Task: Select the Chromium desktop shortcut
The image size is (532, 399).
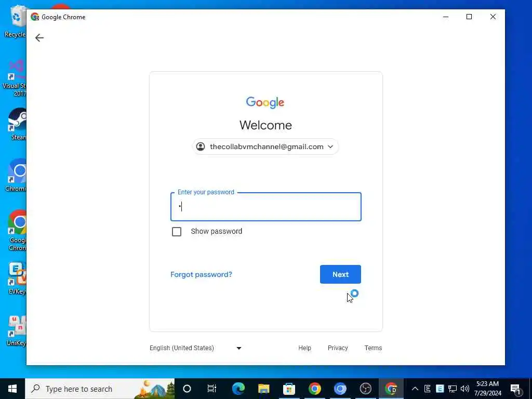Action: click(x=16, y=175)
